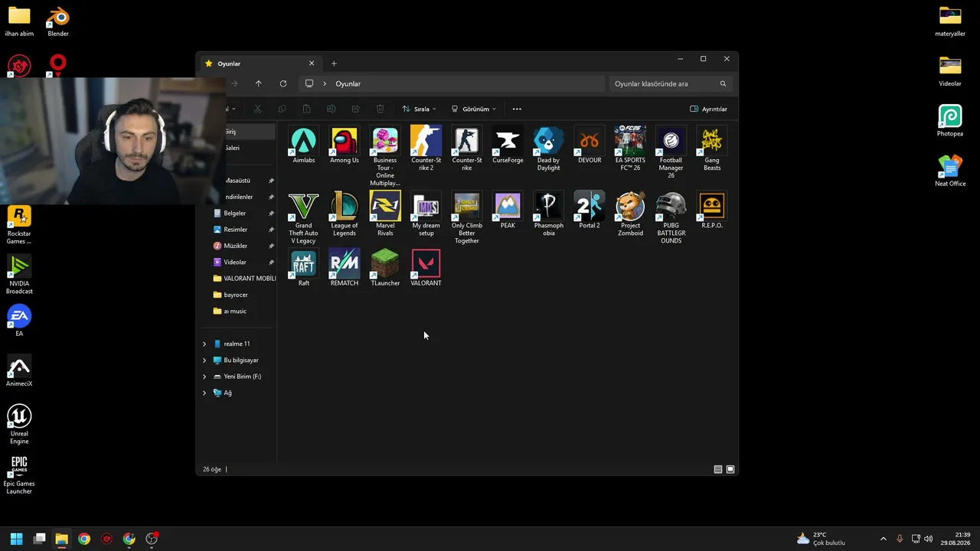Select Grand Theft Auto V Legacy icon

(x=304, y=217)
